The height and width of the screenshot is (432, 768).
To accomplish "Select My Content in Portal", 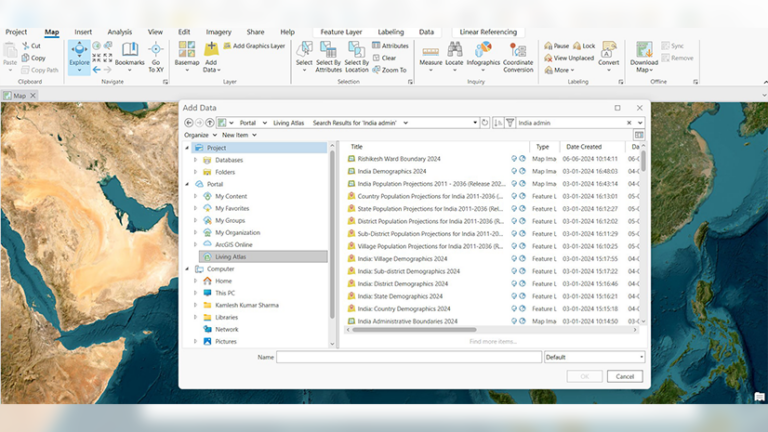I will click(231, 196).
